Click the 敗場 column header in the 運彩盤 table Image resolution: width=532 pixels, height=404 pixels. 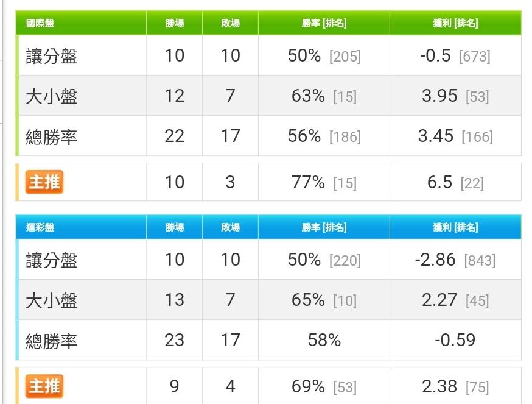click(x=230, y=227)
